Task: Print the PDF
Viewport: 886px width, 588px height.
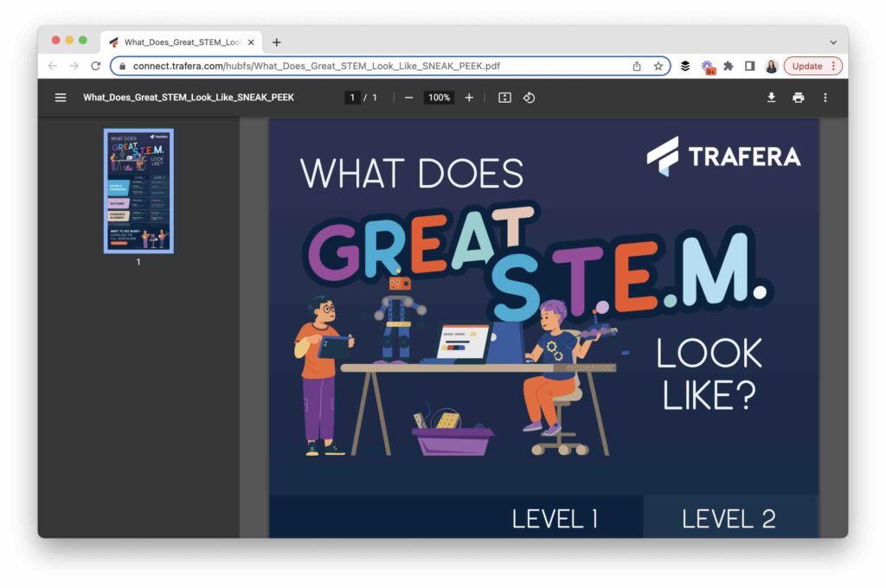Action: (798, 98)
